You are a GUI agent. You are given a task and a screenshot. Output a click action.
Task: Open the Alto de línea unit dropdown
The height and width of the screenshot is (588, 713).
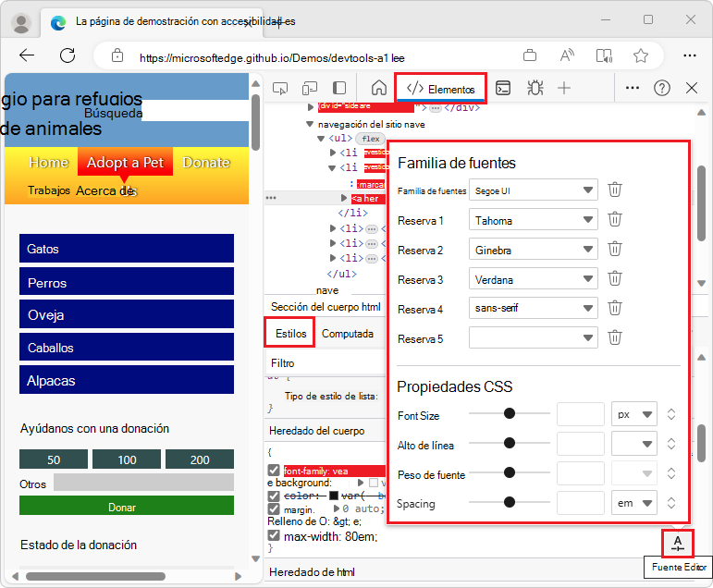point(633,444)
